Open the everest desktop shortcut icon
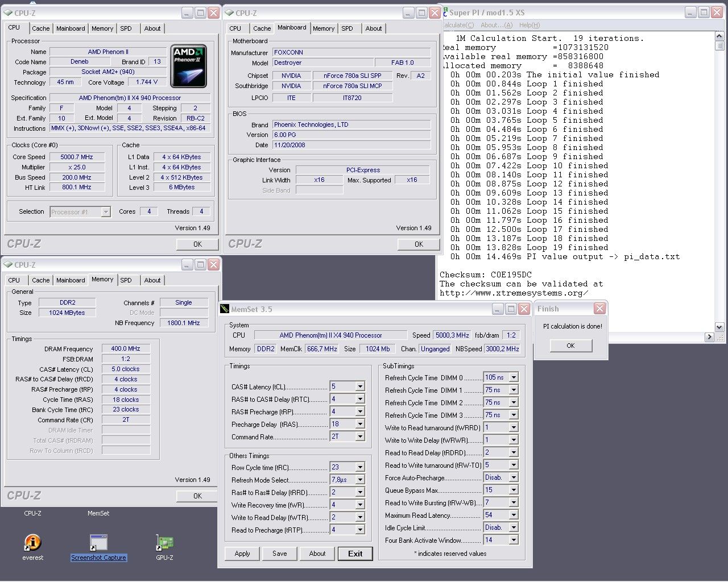 point(32,543)
